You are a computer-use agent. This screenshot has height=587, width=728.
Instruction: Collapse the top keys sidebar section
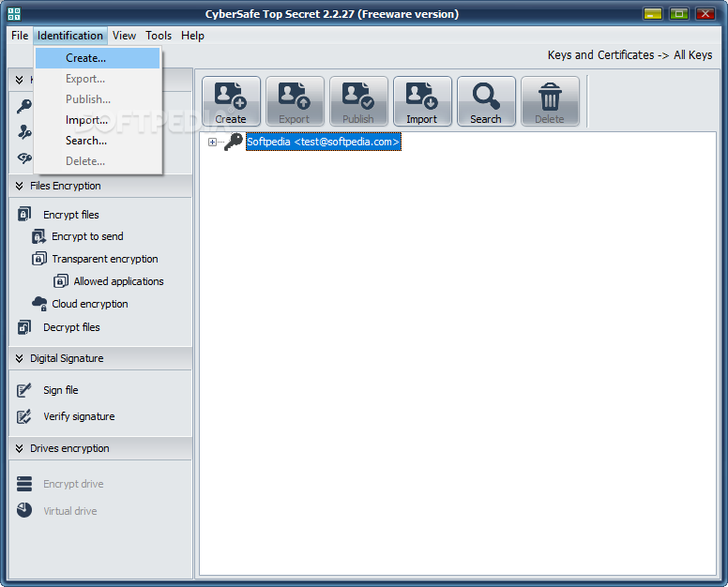pyautogui.click(x=19, y=80)
